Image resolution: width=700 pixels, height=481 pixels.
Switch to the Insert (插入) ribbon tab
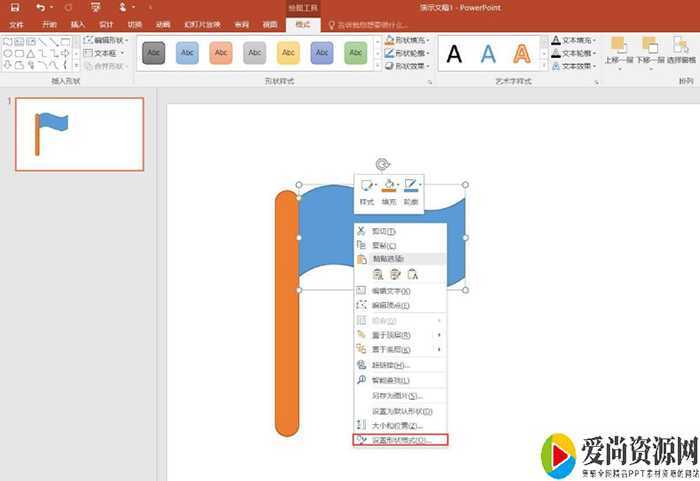coord(77,24)
